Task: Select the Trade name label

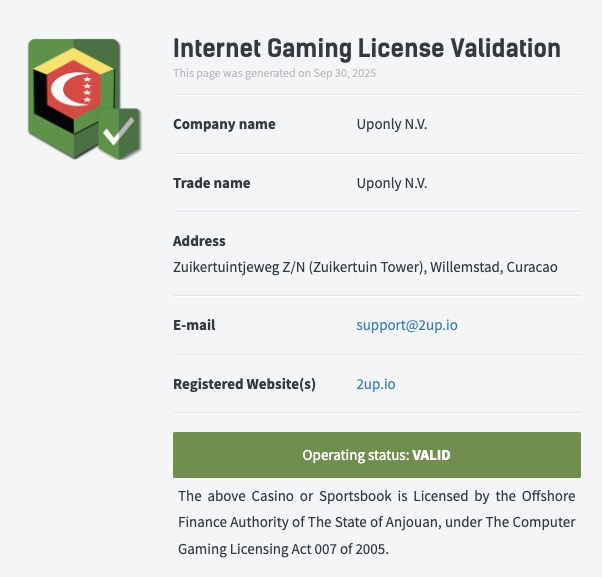Action: (x=212, y=183)
